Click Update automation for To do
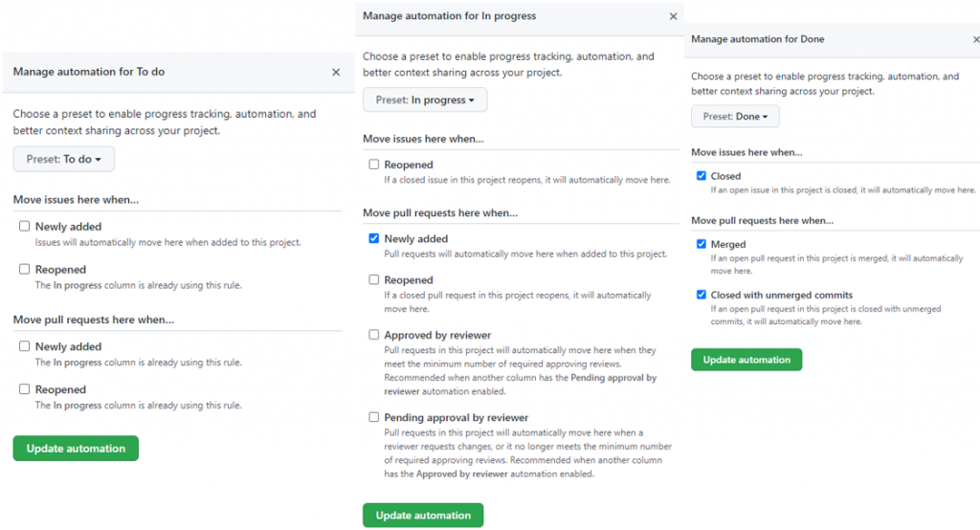Screen dimensions: 980x530 click(x=76, y=448)
